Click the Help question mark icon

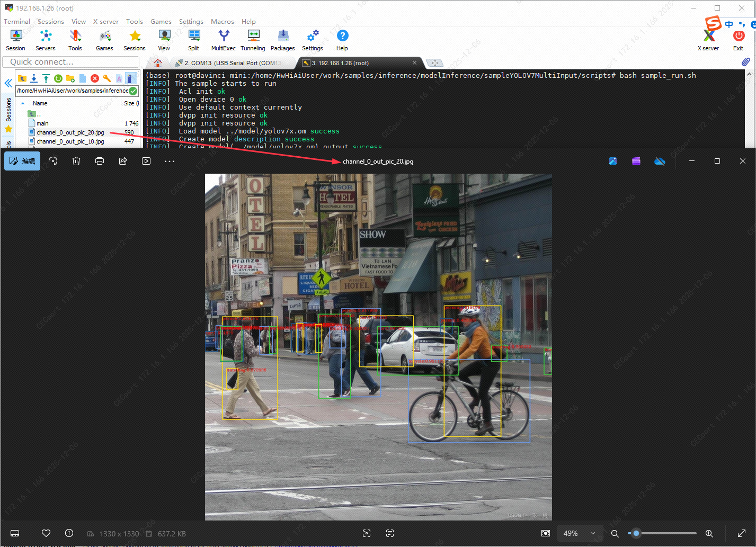pos(342,40)
